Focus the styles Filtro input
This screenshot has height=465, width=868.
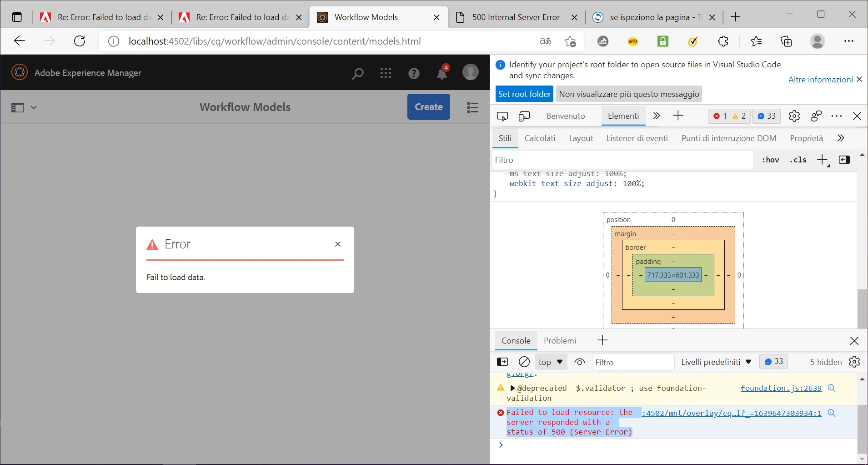click(622, 160)
